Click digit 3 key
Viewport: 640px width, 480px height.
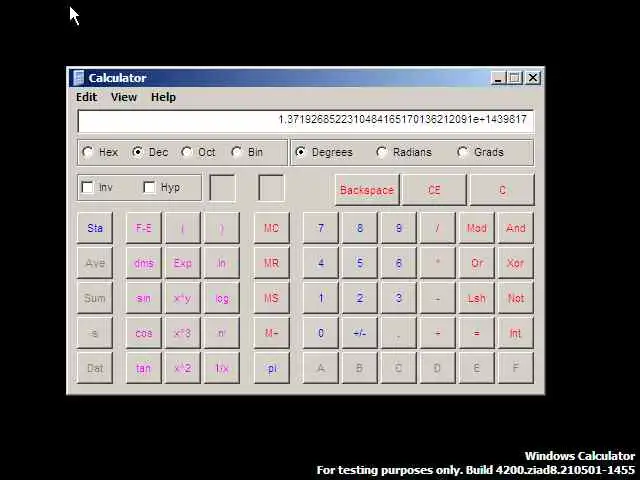point(398,298)
